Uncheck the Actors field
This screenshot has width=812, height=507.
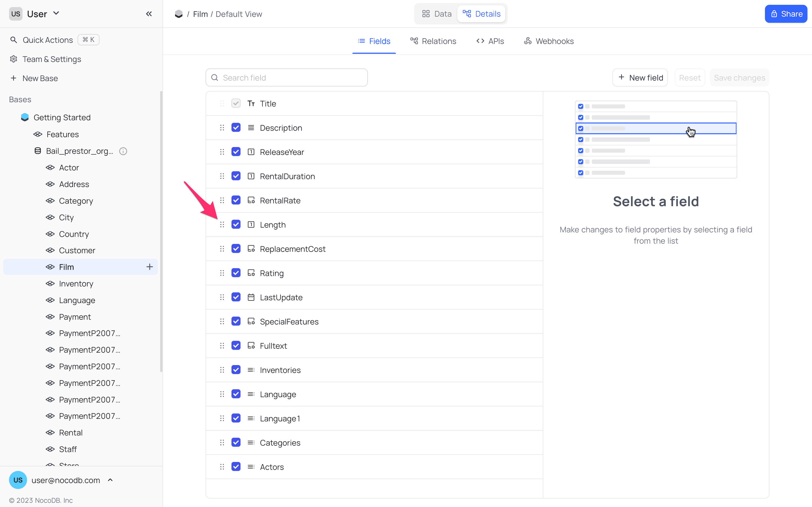pyautogui.click(x=236, y=466)
